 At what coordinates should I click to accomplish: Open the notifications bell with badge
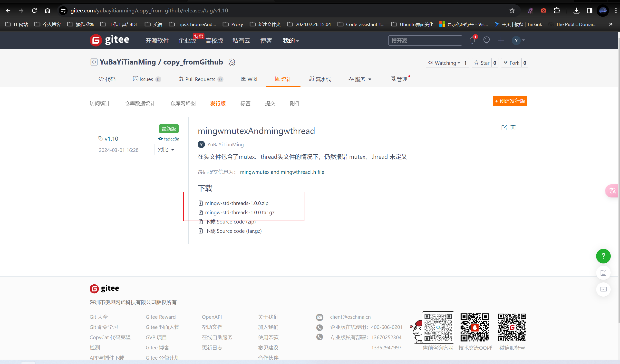click(x=472, y=40)
